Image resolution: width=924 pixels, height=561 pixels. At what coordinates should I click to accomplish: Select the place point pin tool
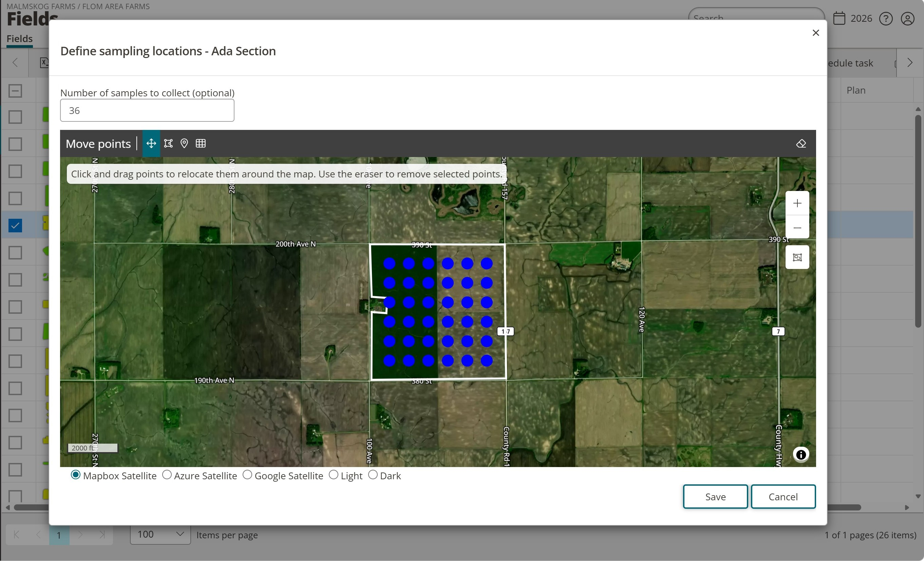[184, 143]
